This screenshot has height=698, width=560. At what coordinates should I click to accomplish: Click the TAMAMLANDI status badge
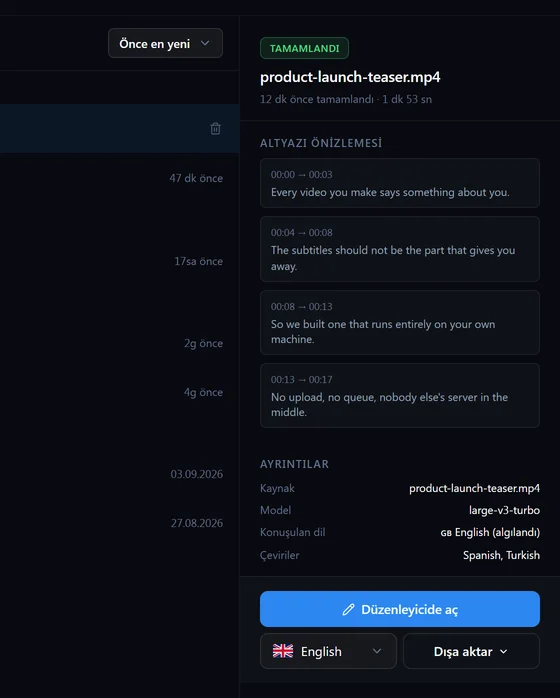click(x=304, y=48)
